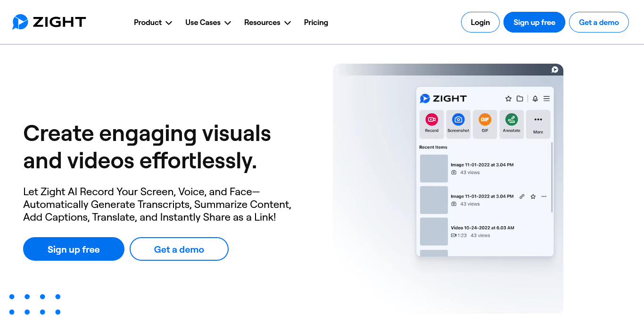Click the favorites star in the app panel header
This screenshot has height=322, width=644.
508,99
